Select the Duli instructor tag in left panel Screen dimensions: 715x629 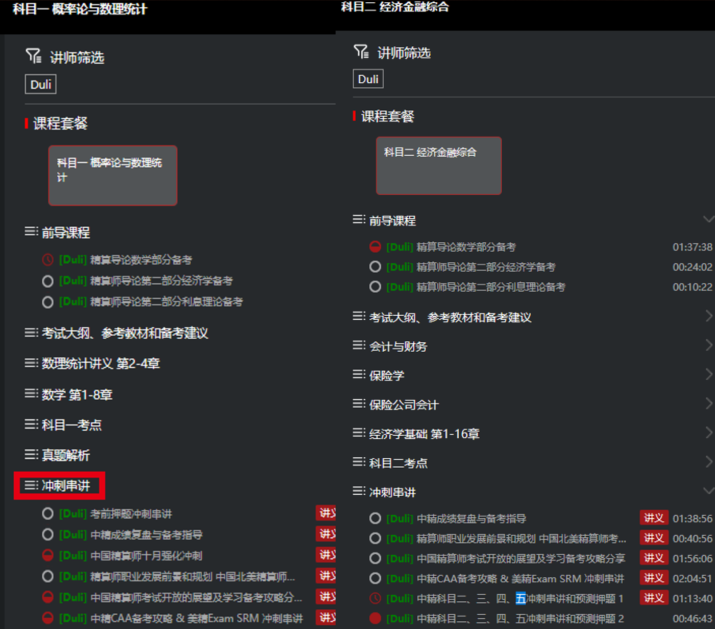40,85
